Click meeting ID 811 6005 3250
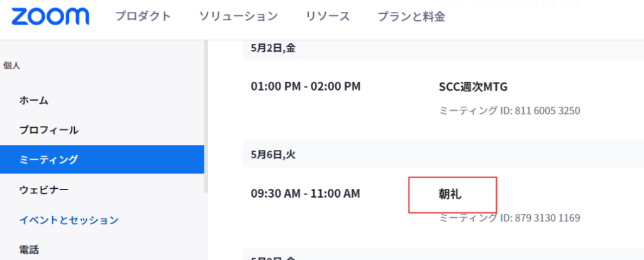This screenshot has width=644, height=260. pyautogui.click(x=509, y=111)
